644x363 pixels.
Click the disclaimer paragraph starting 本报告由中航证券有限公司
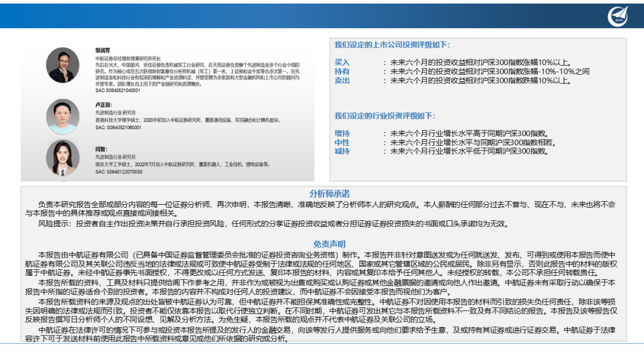(321, 264)
